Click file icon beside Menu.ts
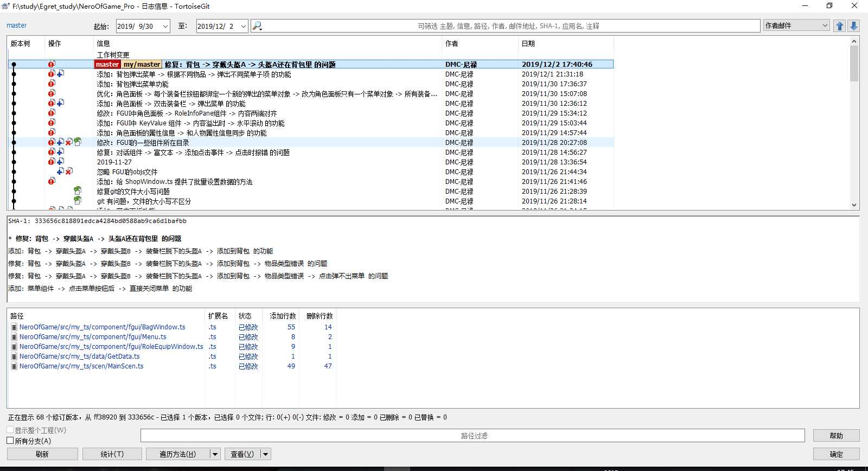This screenshot has height=471, width=868. click(x=14, y=337)
